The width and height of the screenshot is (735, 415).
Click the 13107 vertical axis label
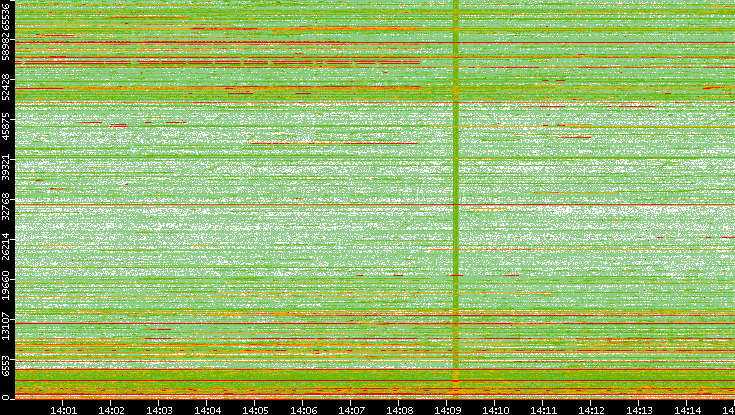pyautogui.click(x=5, y=326)
